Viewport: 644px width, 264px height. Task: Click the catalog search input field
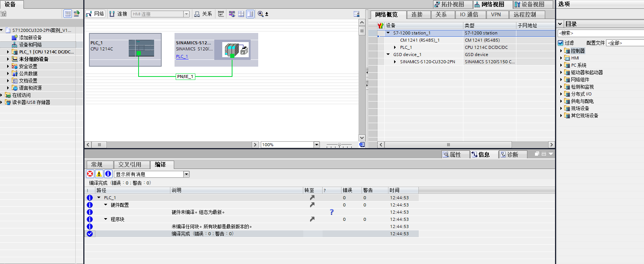[600, 33]
